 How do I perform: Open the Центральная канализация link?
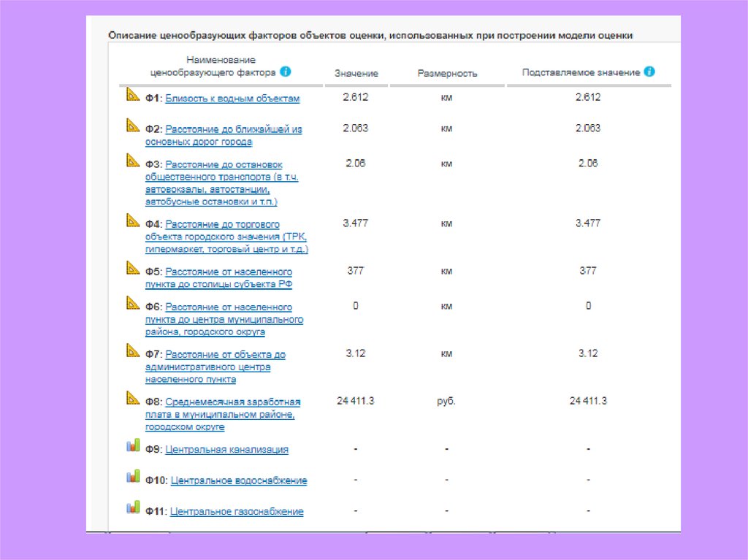tap(226, 450)
